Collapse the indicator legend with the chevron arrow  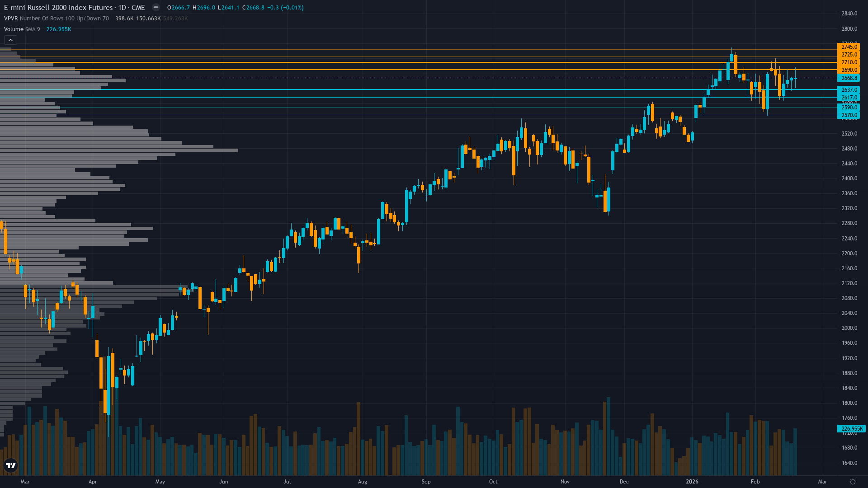[x=10, y=40]
